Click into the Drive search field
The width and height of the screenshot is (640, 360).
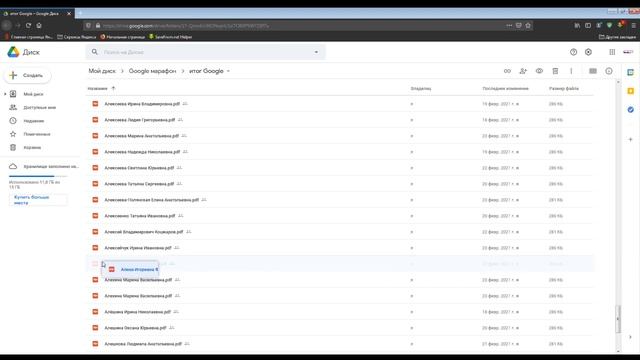(x=206, y=52)
